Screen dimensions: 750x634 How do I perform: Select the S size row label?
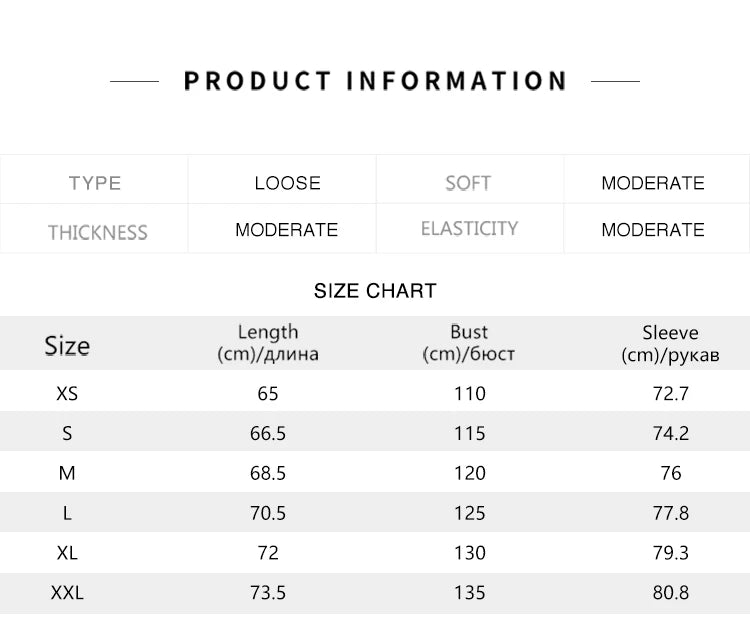click(67, 434)
